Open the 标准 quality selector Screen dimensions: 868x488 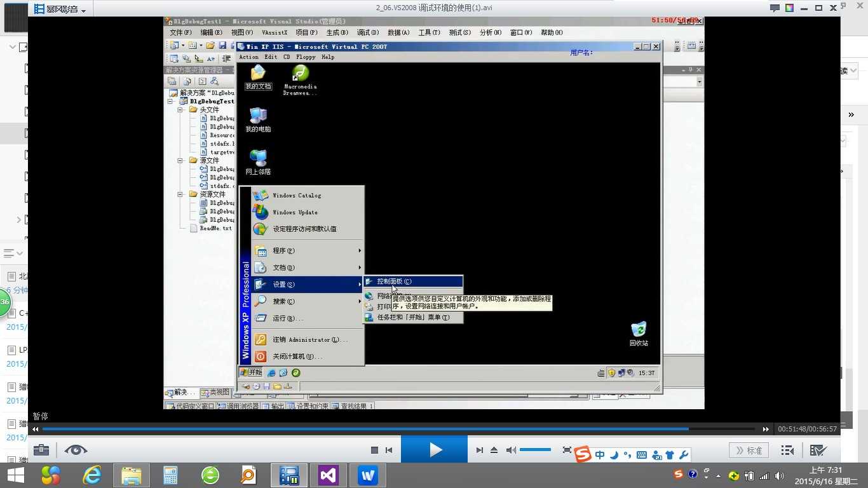(749, 451)
